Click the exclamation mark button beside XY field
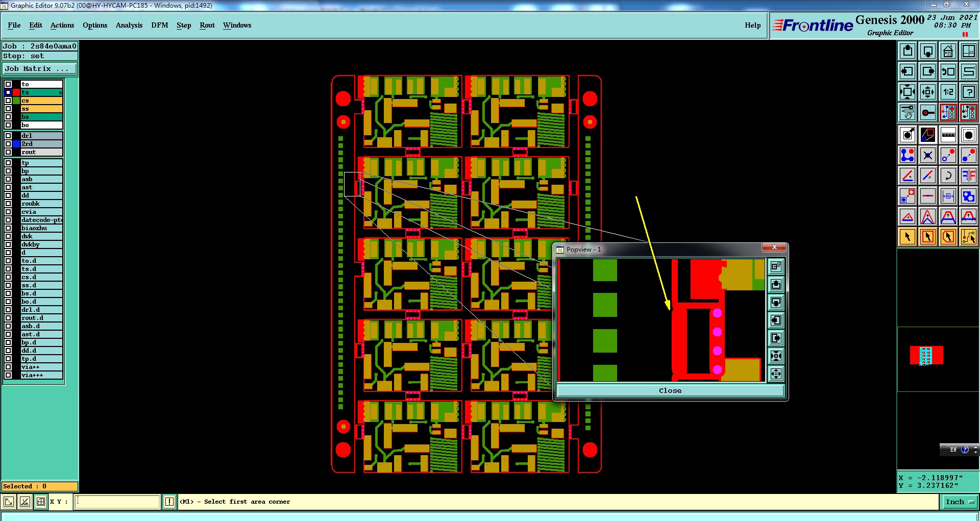Image resolution: width=980 pixels, height=521 pixels. pos(169,502)
